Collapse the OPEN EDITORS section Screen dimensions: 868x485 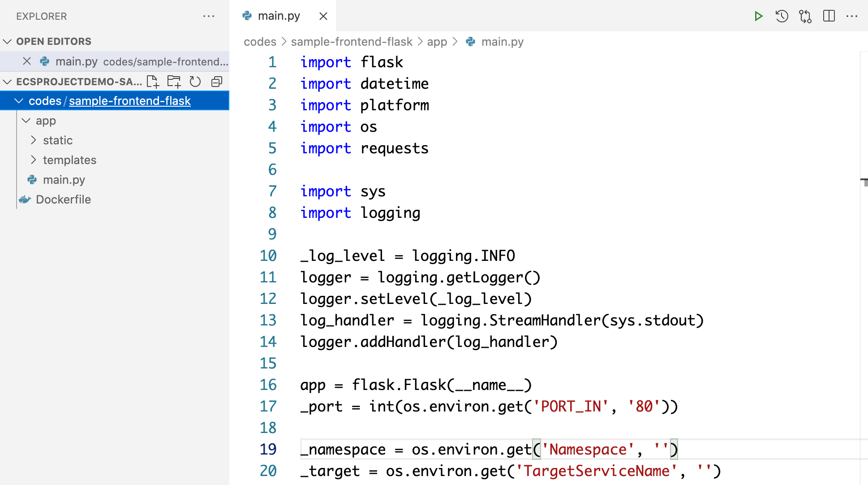pos(8,42)
